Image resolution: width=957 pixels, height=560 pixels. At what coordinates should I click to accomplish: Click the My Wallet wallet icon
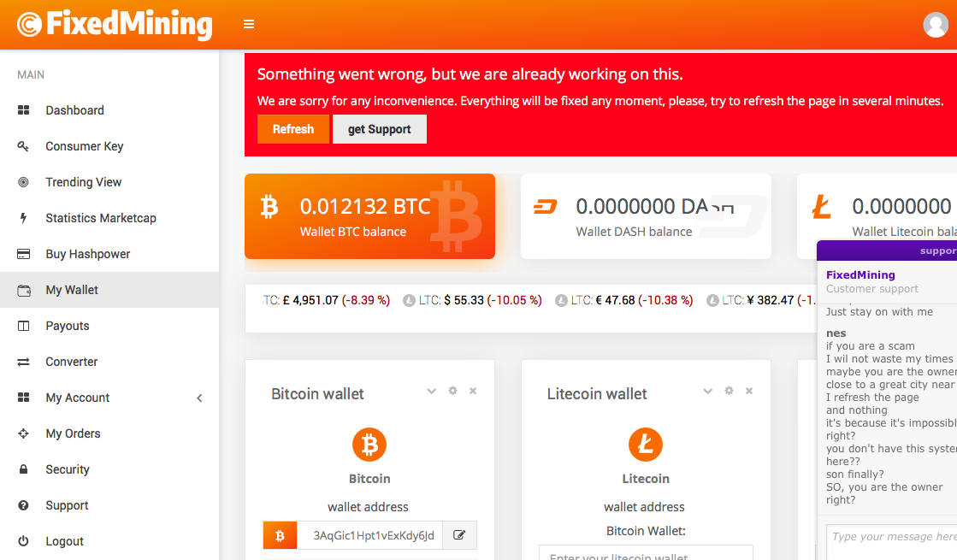click(23, 291)
